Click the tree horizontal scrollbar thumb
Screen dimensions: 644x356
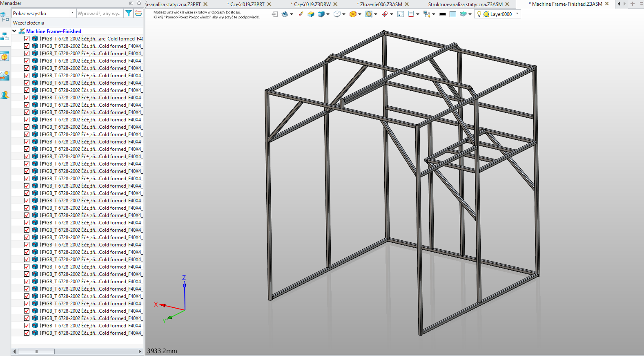(x=36, y=352)
